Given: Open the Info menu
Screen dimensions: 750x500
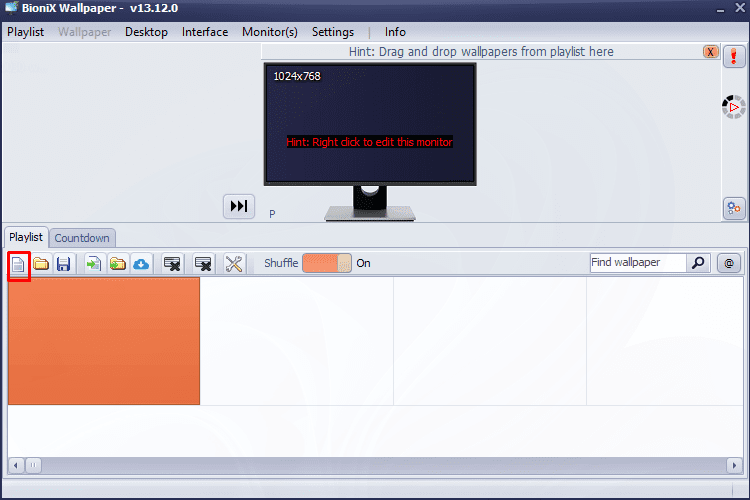Looking at the screenshot, I should pos(395,32).
